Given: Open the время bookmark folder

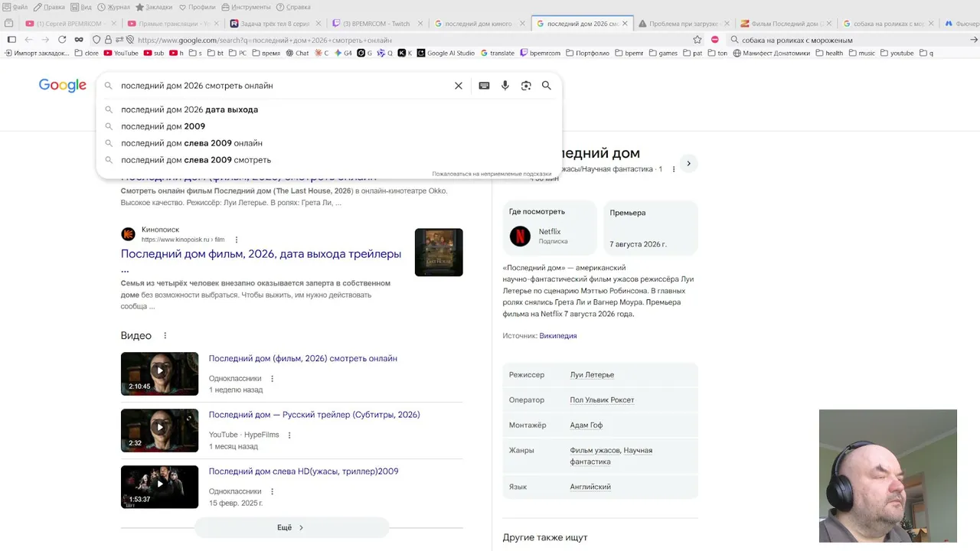Looking at the screenshot, I should pyautogui.click(x=265, y=54).
